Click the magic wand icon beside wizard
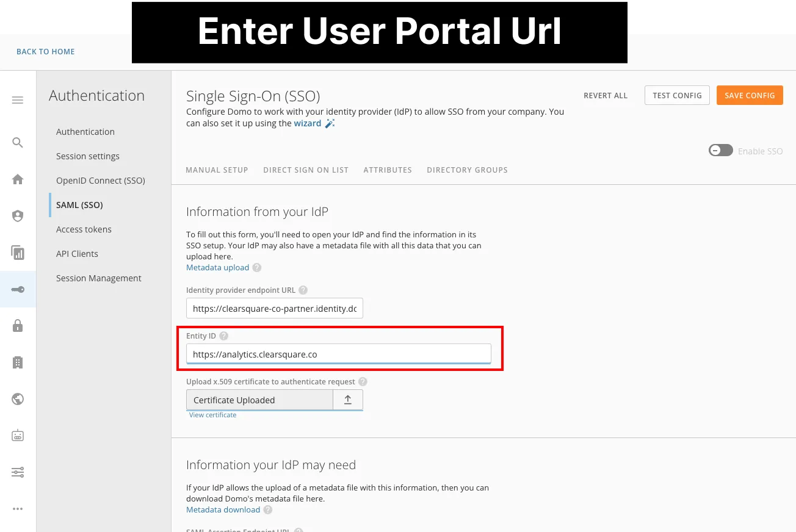The height and width of the screenshot is (532, 796). tap(330, 123)
